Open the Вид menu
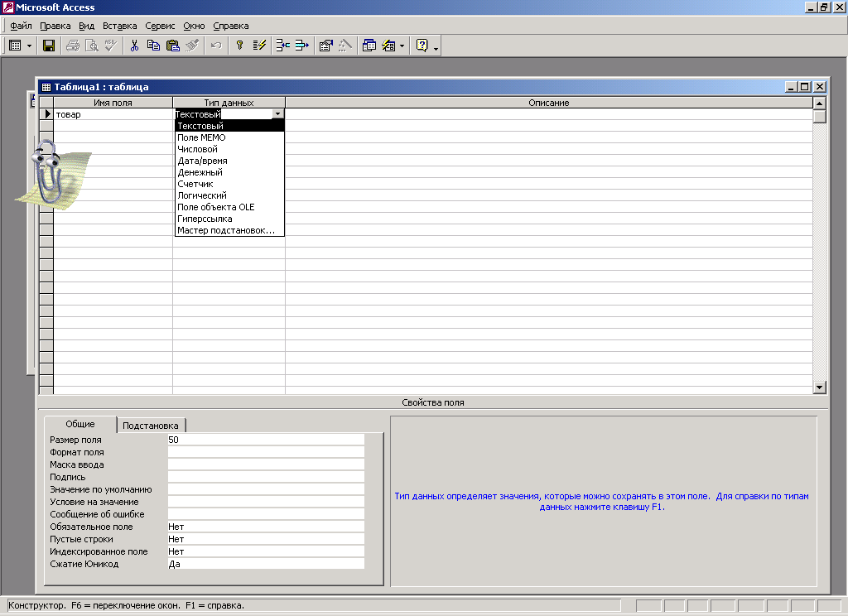The image size is (848, 616). [86, 26]
